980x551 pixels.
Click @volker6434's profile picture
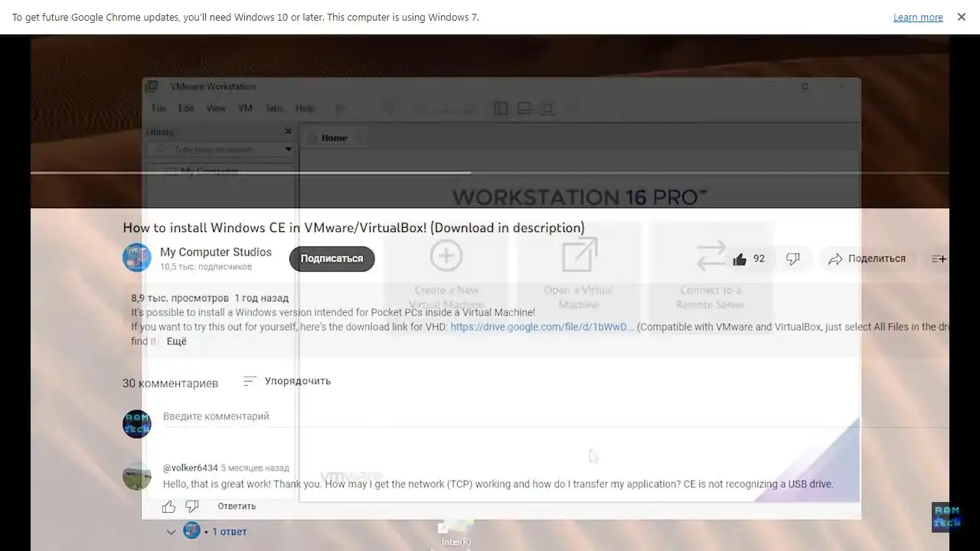pos(137,475)
